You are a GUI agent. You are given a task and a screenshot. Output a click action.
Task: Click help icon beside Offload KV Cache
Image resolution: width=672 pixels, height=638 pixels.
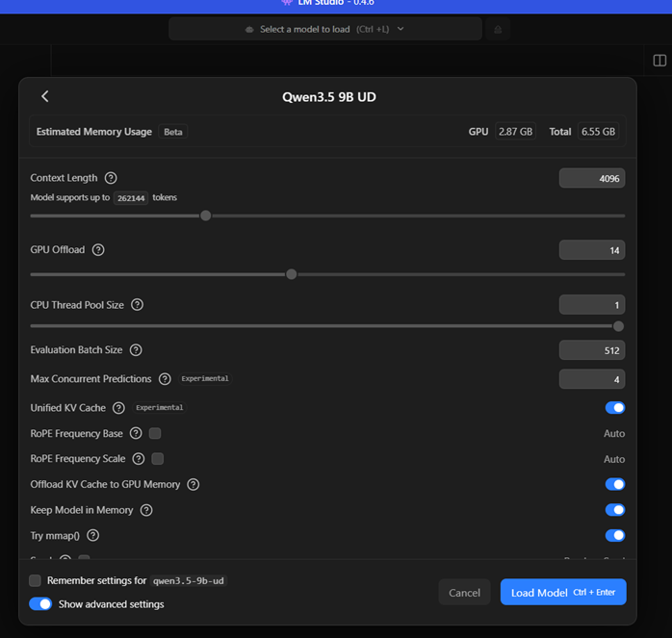pos(194,485)
